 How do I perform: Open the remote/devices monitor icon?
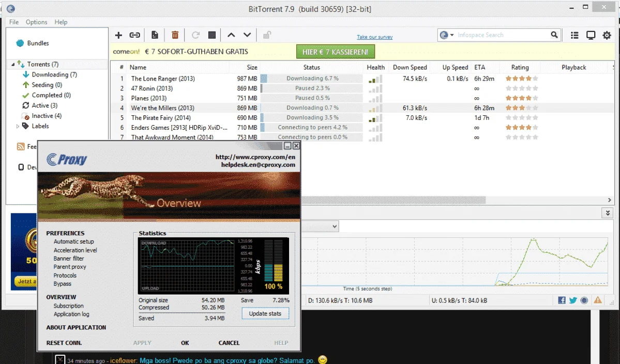tap(591, 35)
